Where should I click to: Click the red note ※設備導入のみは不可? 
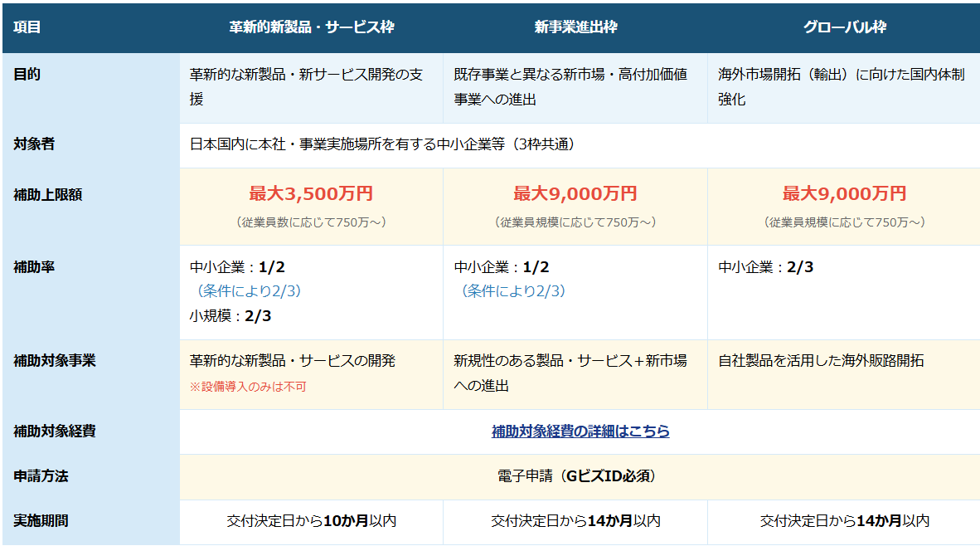tap(248, 387)
